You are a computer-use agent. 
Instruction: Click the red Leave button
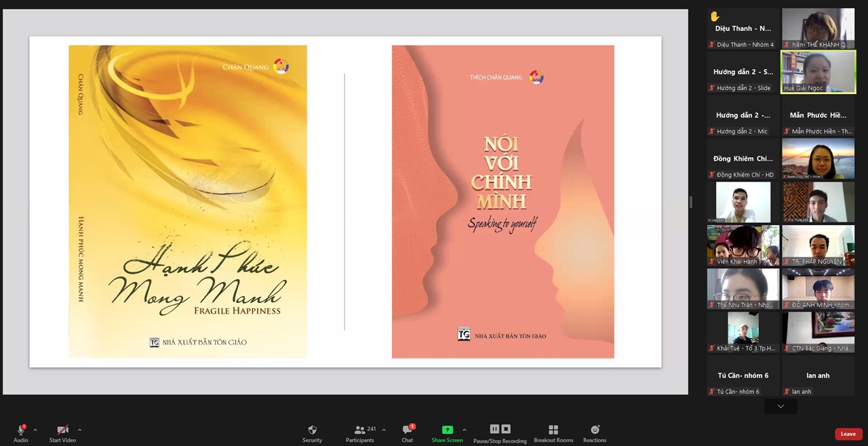[848, 434]
